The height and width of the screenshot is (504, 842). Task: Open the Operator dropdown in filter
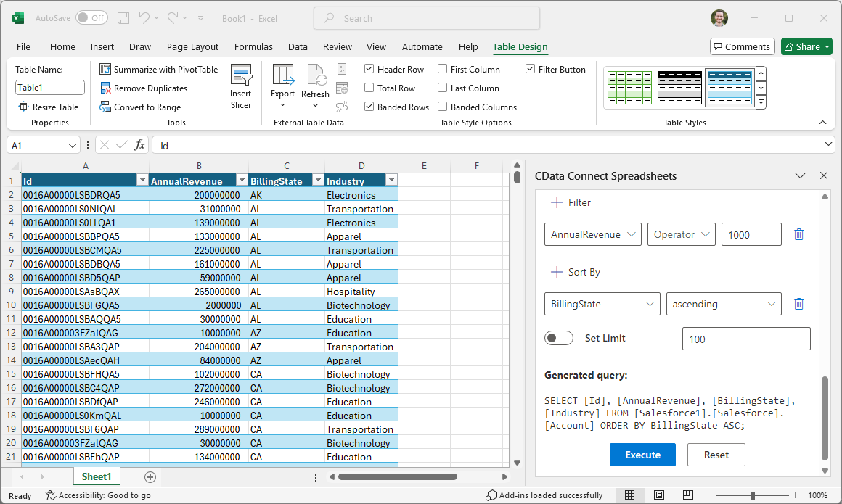pyautogui.click(x=681, y=234)
